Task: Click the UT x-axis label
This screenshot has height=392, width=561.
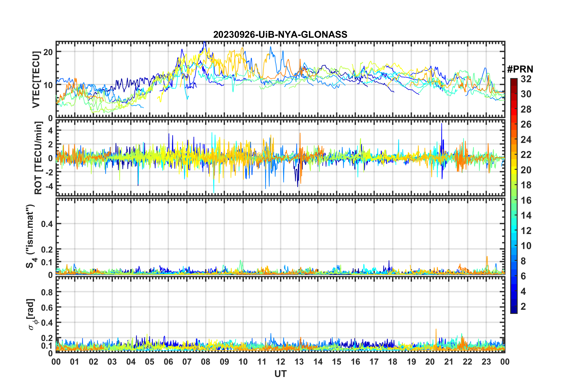Action: [280, 374]
